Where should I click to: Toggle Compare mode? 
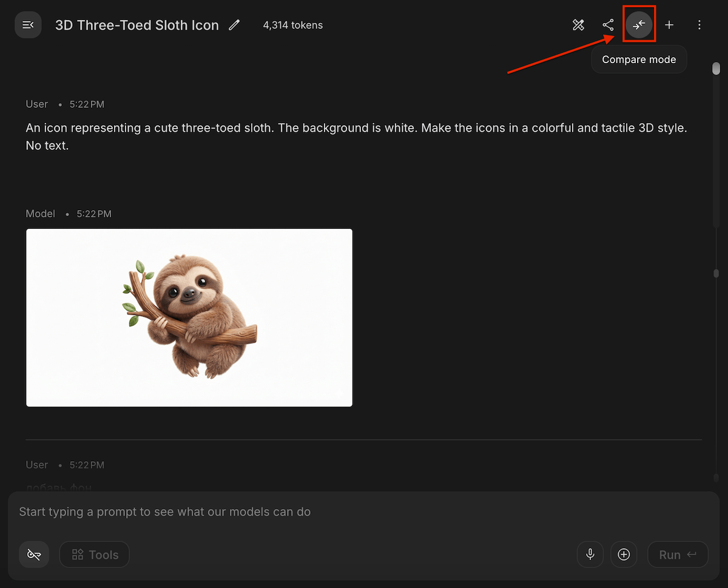tap(639, 25)
